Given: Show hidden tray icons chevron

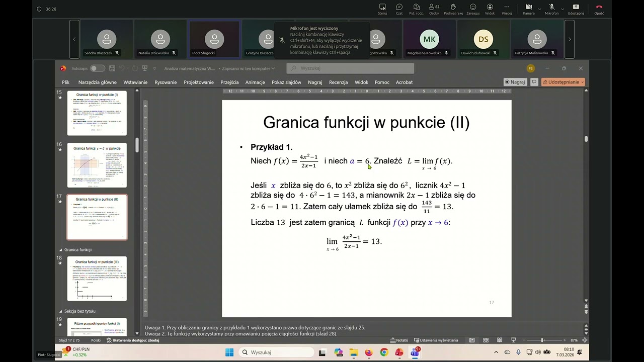Looking at the screenshot, I should (496, 352).
